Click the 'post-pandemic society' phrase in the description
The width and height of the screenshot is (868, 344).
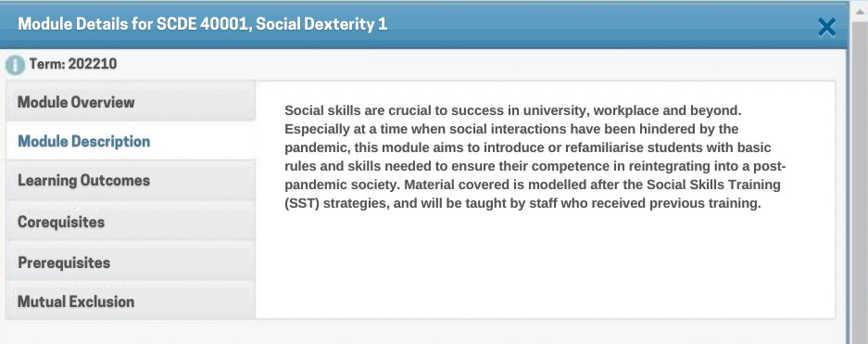coord(535,175)
